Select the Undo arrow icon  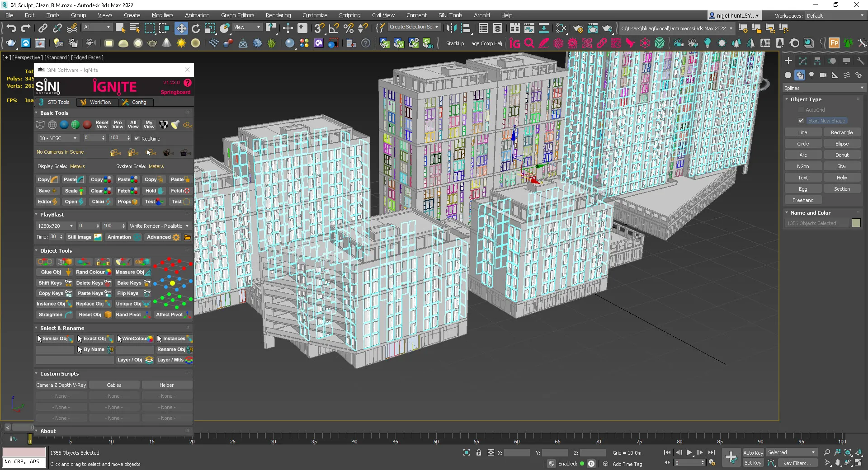pos(11,28)
